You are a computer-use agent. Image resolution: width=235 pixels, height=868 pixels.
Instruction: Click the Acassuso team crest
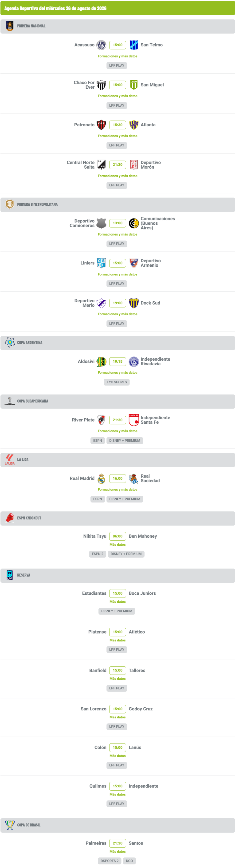click(101, 45)
